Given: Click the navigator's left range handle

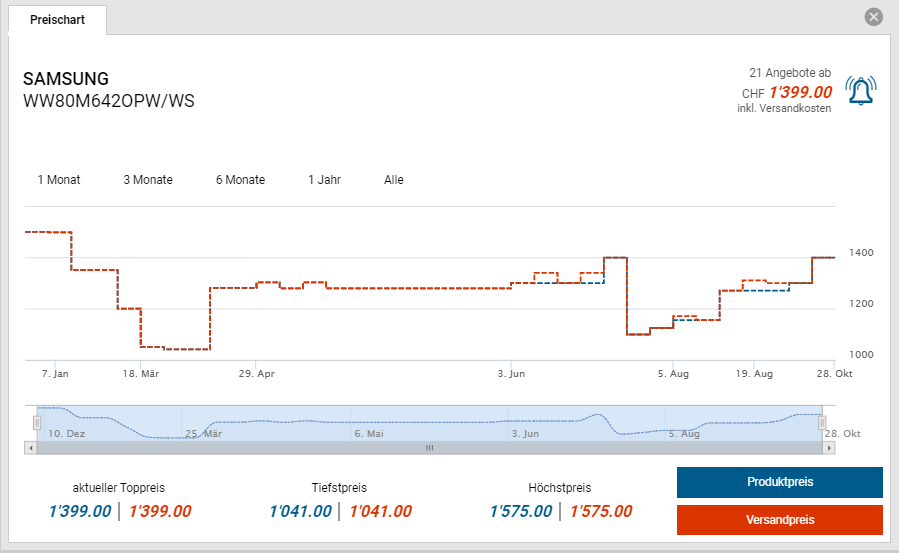Looking at the screenshot, I should coord(37,423).
